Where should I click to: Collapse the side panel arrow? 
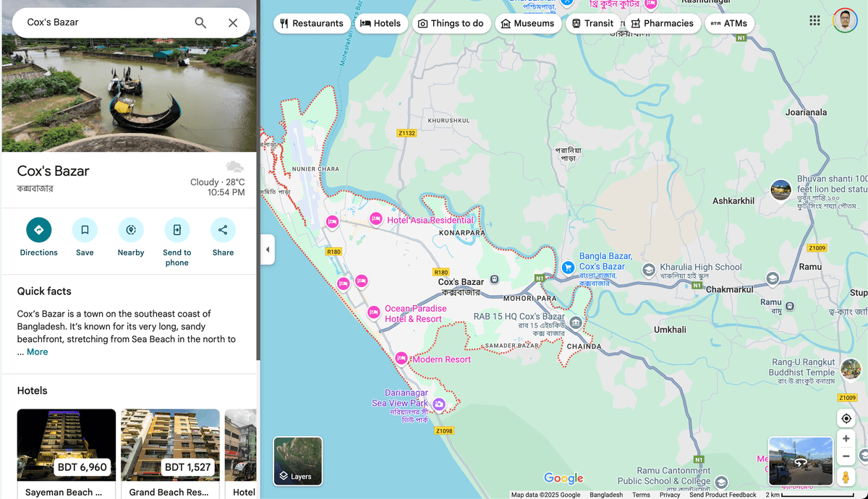pos(268,249)
